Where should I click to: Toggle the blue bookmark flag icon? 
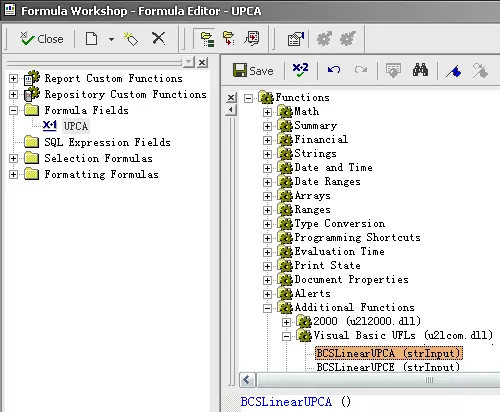coord(454,71)
